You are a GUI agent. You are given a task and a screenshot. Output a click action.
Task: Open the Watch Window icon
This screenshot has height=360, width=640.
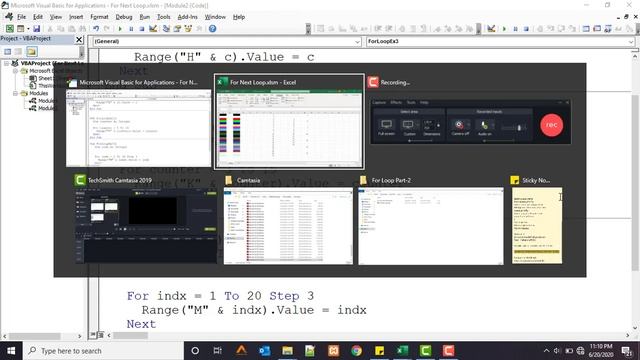click(608, 29)
